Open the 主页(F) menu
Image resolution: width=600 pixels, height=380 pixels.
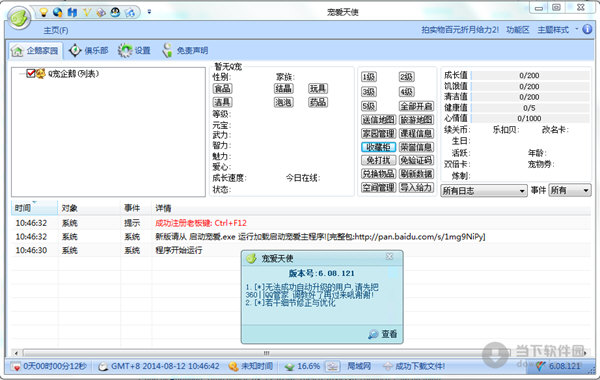56,30
